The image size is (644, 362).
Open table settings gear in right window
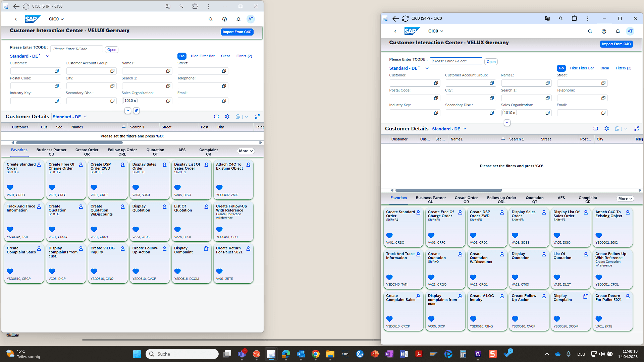(x=607, y=129)
